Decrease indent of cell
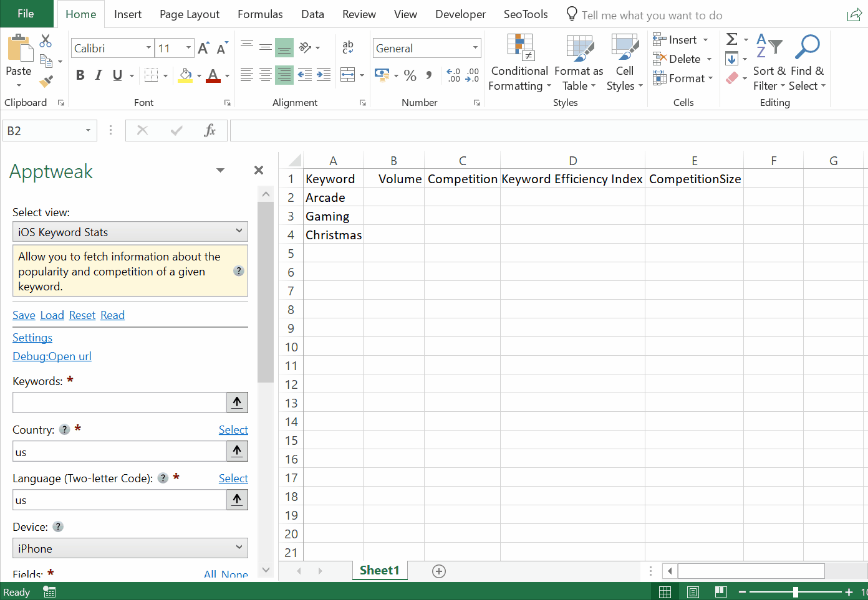Image resolution: width=868 pixels, height=600 pixels. click(305, 75)
